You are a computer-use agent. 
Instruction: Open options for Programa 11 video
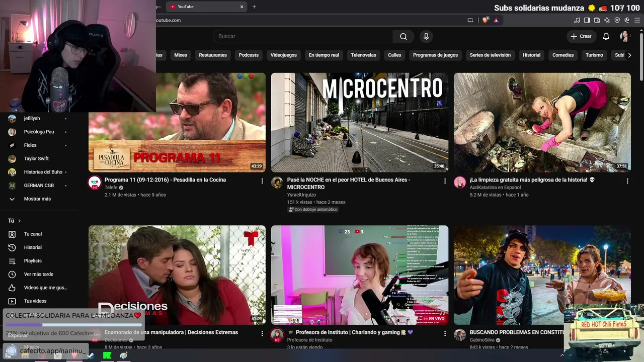pyautogui.click(x=262, y=181)
